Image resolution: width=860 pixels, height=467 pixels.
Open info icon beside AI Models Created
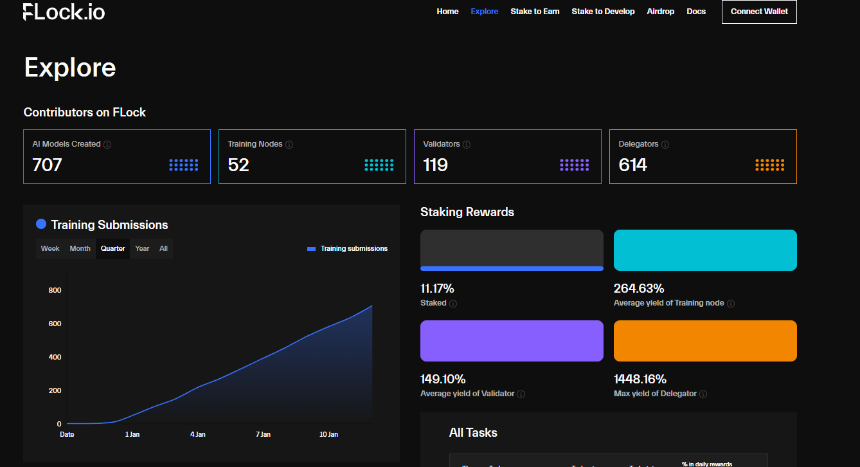click(x=108, y=144)
